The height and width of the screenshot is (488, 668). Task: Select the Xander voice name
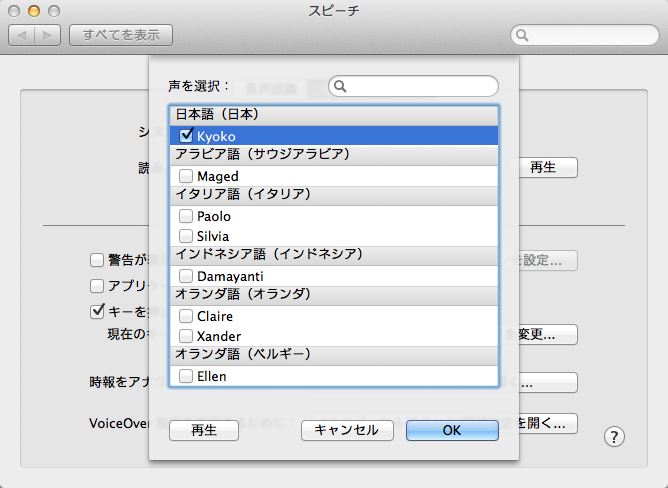(219, 336)
